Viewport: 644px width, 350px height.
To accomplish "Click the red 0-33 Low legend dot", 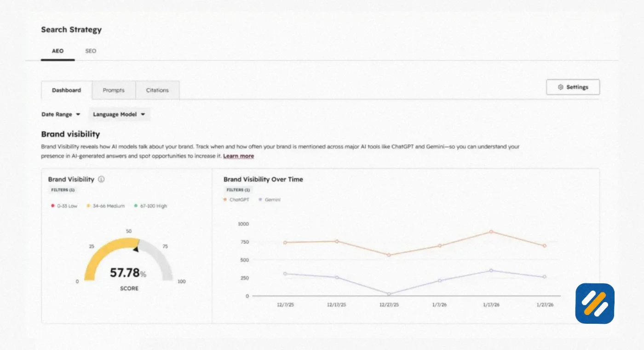I will point(53,206).
